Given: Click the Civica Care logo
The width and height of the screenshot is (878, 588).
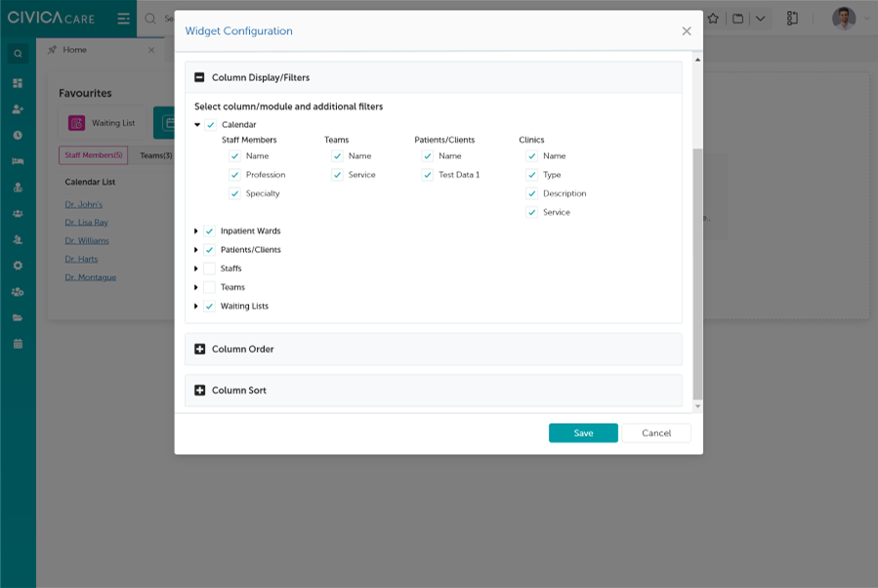Looking at the screenshot, I should 51,18.
